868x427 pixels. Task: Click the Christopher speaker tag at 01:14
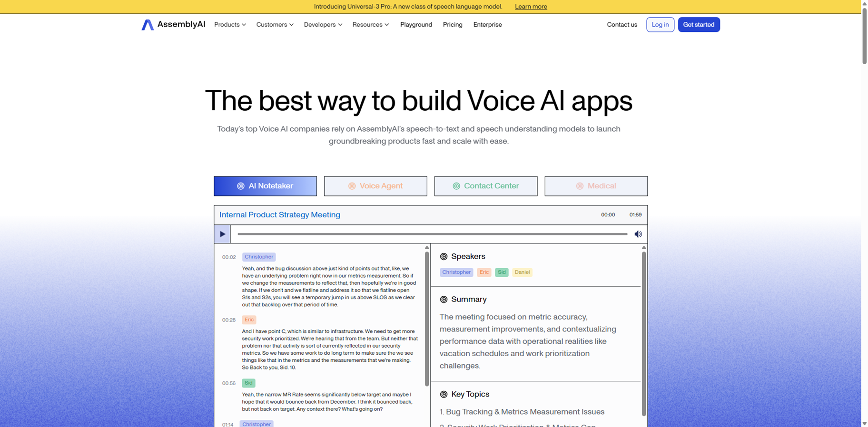256,424
